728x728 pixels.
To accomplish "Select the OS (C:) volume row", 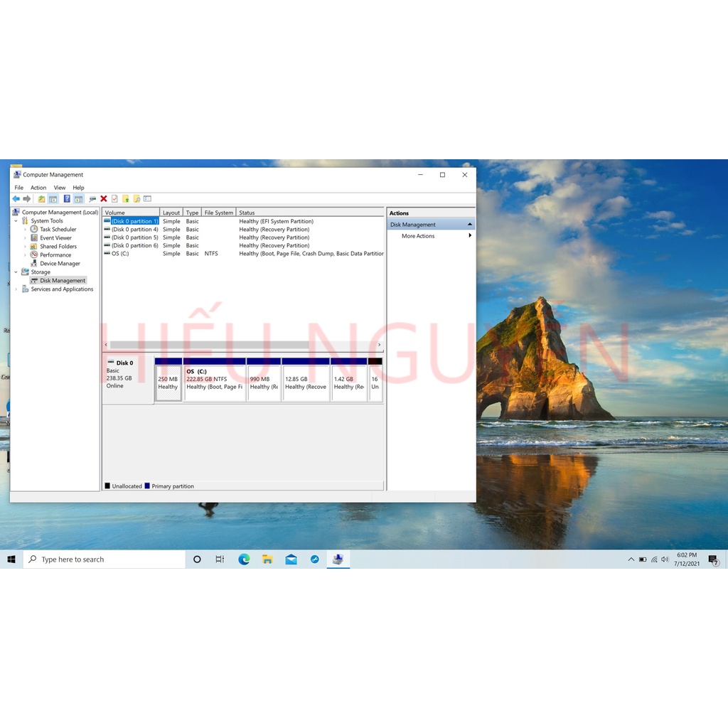I will (120, 254).
